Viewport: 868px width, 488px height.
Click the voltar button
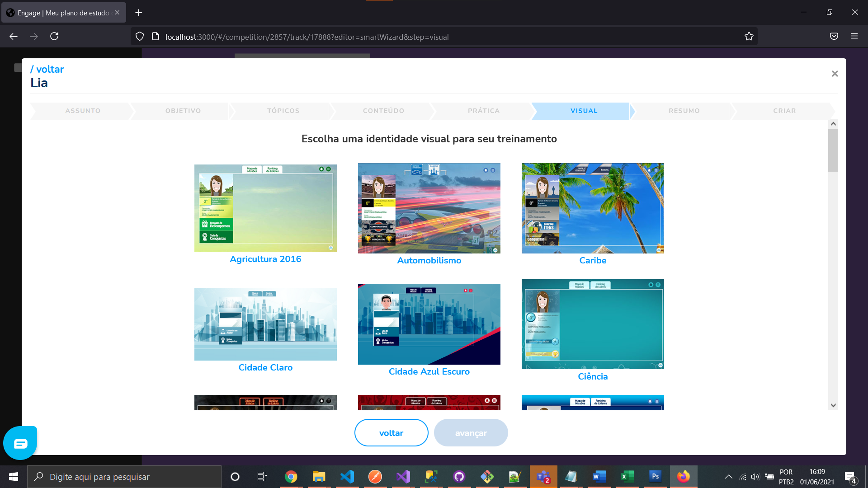(x=391, y=433)
